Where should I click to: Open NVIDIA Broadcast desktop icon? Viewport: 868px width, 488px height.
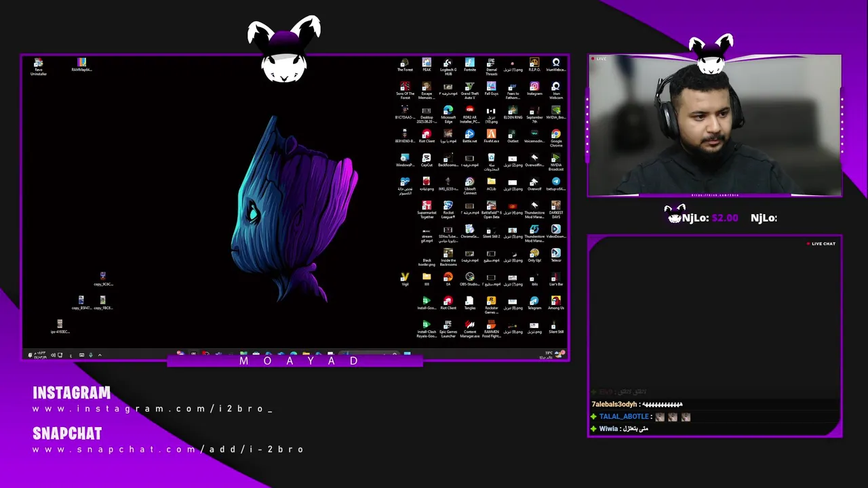coord(556,162)
